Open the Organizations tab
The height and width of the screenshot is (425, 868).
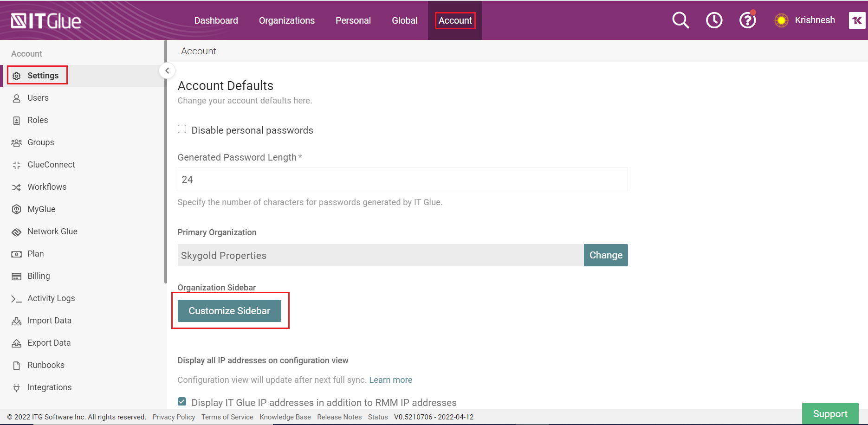(286, 20)
